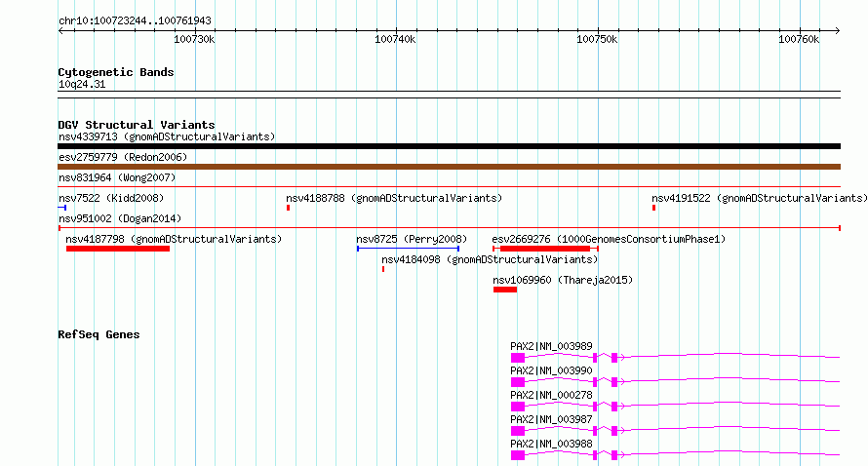Screen dimensions: 868x466
Task: Open variant label esv2759779 (Redon2006)
Action: pos(123,157)
